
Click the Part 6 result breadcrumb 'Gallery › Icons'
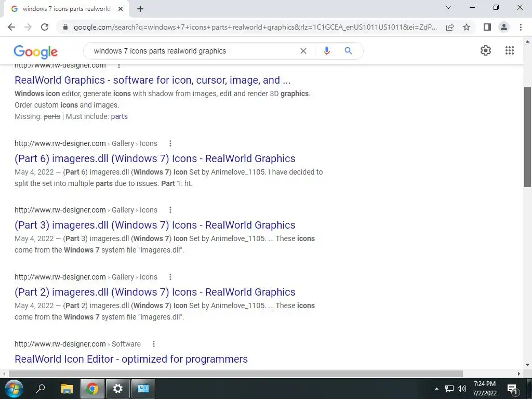click(x=135, y=143)
